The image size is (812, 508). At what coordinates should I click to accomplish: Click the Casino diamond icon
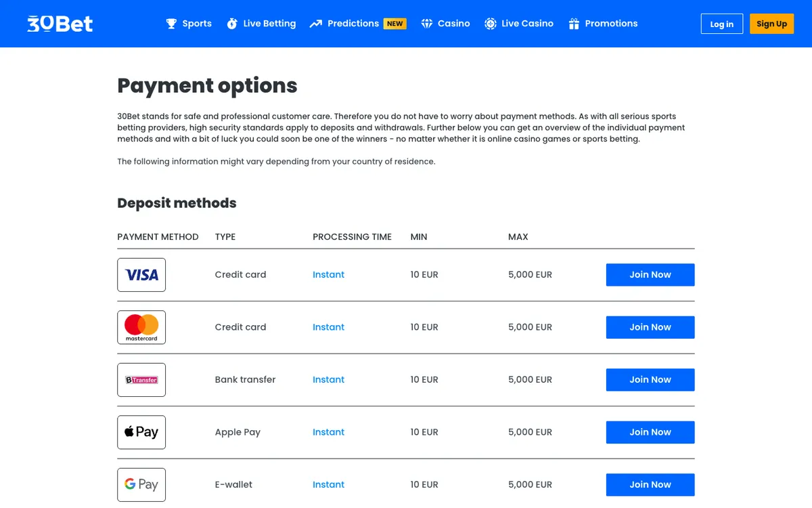pos(426,24)
